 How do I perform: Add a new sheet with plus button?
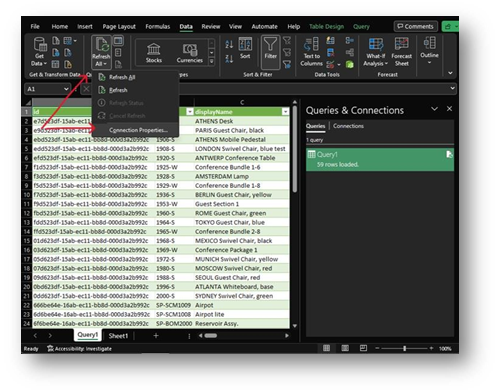click(156, 336)
